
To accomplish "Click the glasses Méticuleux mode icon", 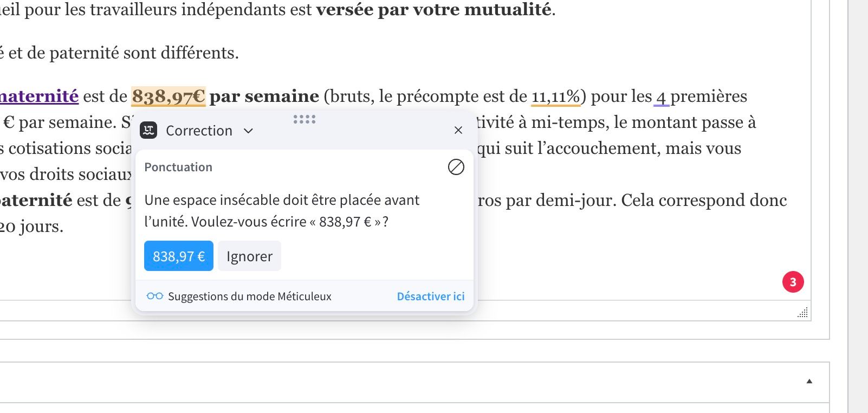I will [155, 296].
